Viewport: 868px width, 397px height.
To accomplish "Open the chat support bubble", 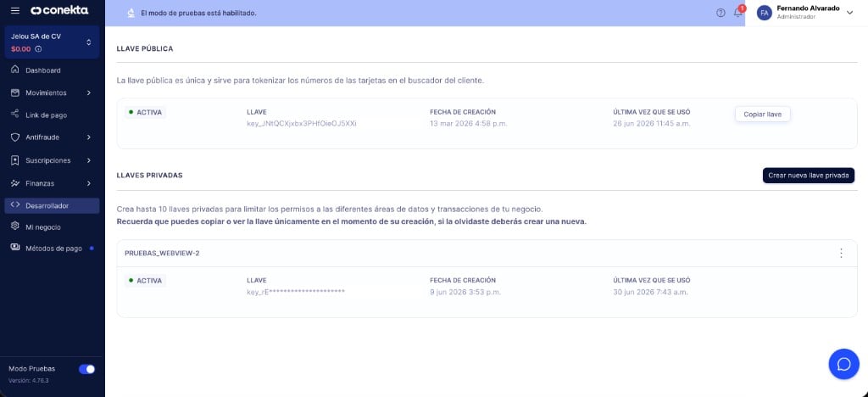I will (x=843, y=364).
